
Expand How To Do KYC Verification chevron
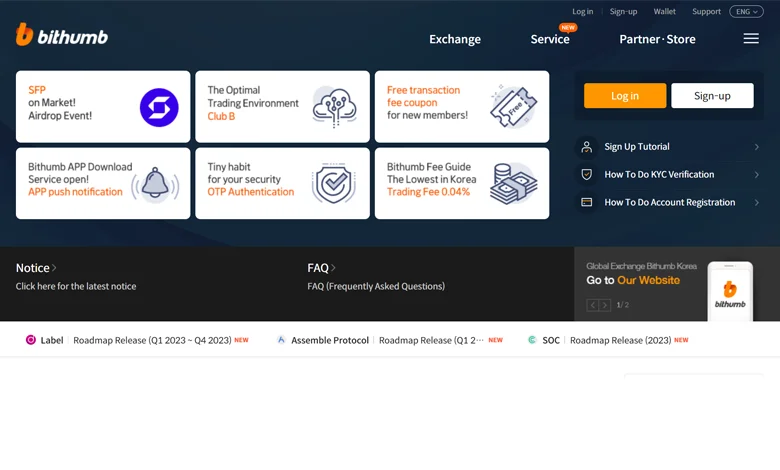756,175
